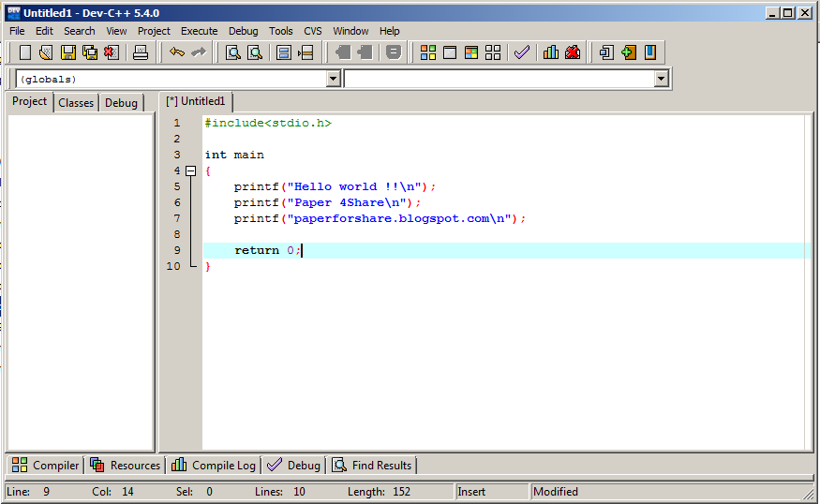820x504 pixels.
Task: Select the [*] Untitled1 editor tab
Action: tap(196, 101)
